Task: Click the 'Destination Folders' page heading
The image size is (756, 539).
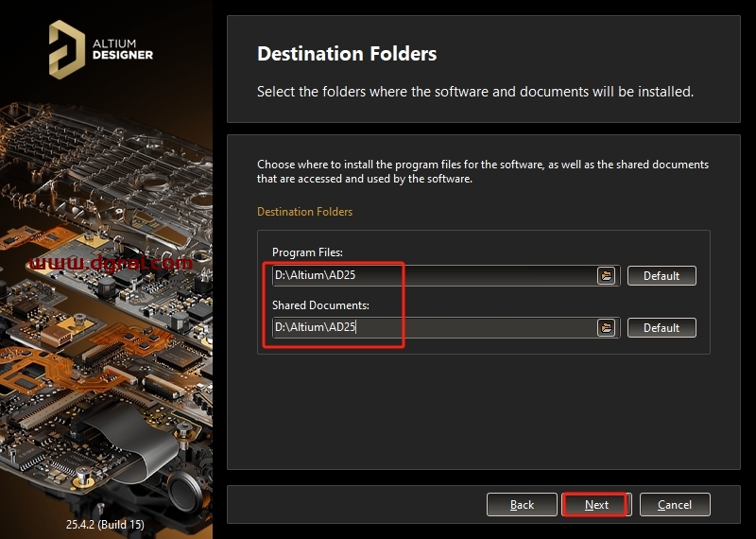Action: [347, 54]
